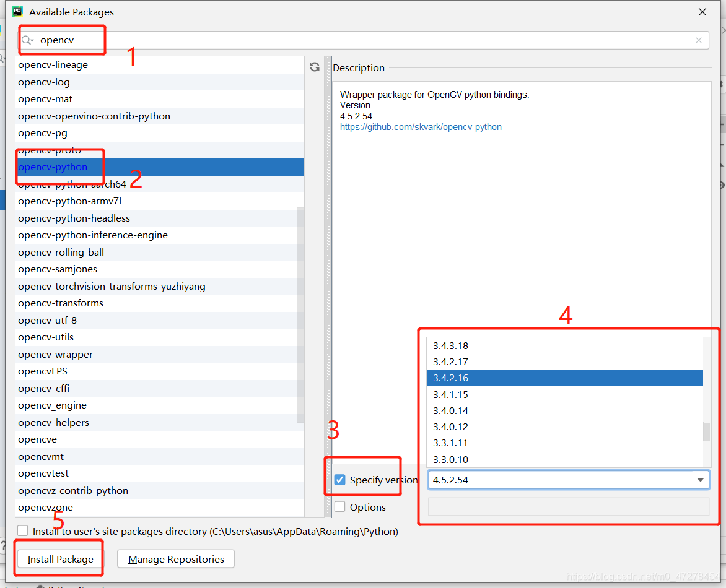Select the opencv-pg package

click(160, 133)
